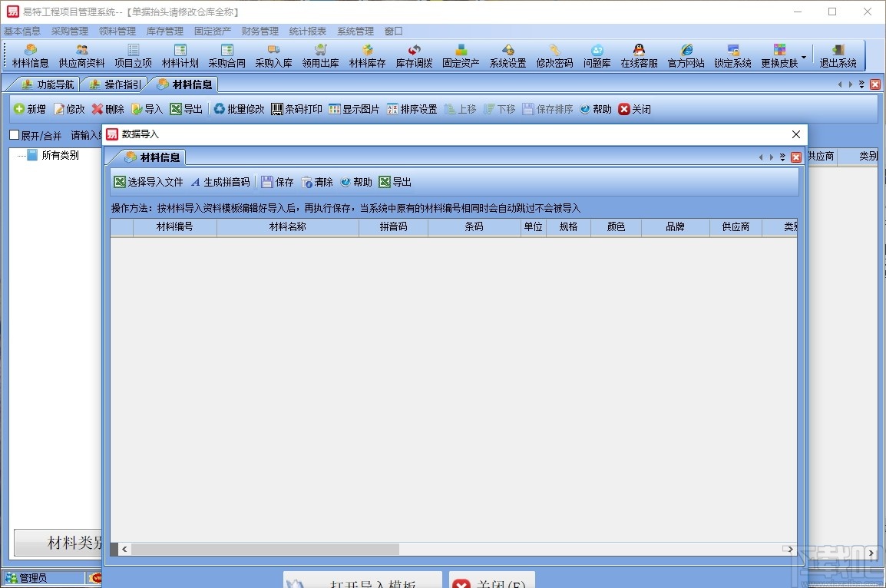Click 导出 in main window's material toolbar
The image size is (886, 588).
pos(186,109)
